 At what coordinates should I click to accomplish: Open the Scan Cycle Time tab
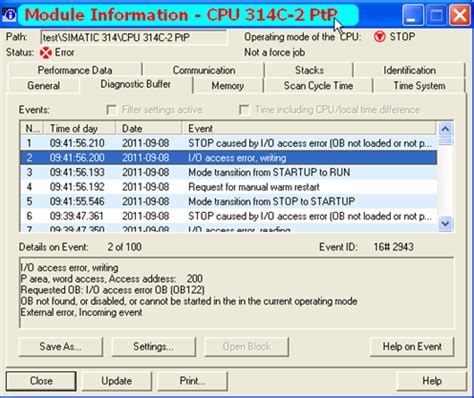318,86
